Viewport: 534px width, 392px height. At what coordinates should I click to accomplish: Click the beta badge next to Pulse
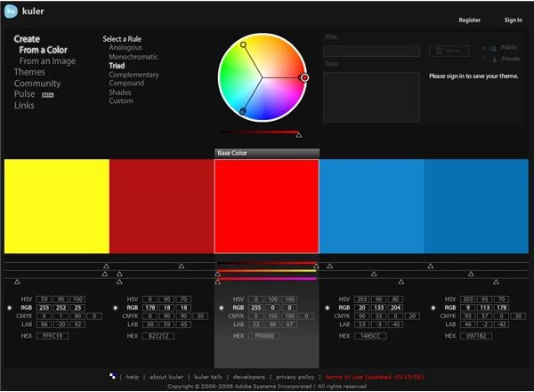(x=48, y=95)
